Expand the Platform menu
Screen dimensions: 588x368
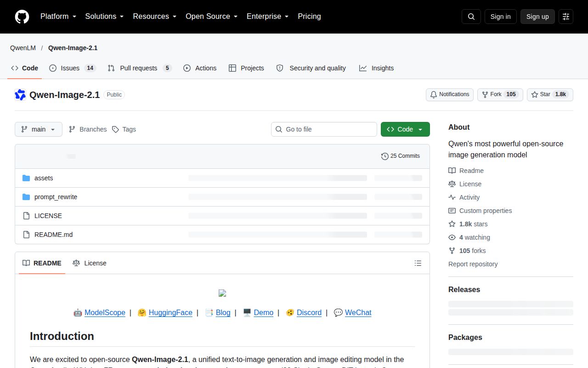58,17
